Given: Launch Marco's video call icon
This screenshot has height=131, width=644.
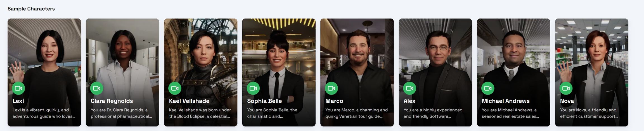Looking at the screenshot, I should point(332,88).
